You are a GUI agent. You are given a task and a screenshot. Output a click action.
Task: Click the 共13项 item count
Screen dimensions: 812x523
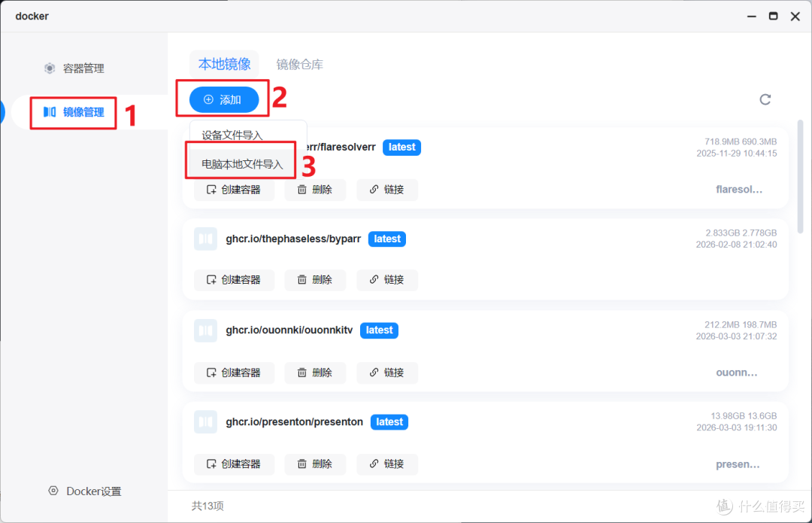coord(208,506)
